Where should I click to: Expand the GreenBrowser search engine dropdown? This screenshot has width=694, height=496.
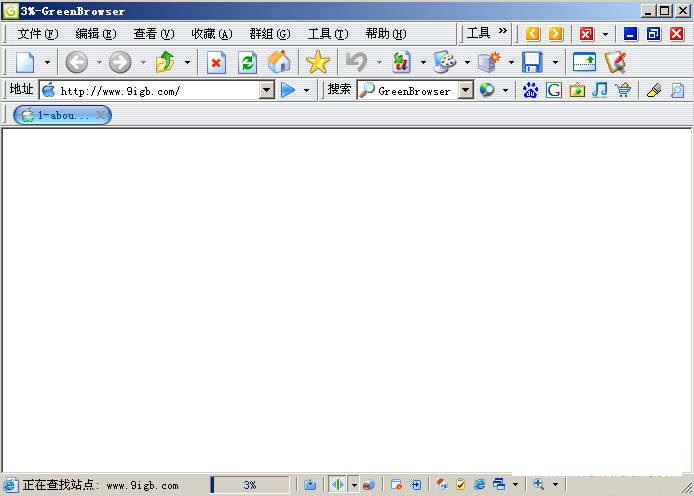click(x=466, y=90)
